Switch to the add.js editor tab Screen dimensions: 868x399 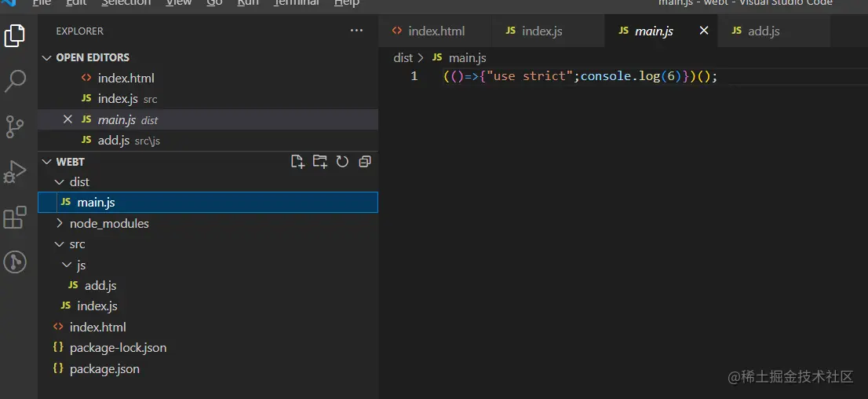click(763, 31)
